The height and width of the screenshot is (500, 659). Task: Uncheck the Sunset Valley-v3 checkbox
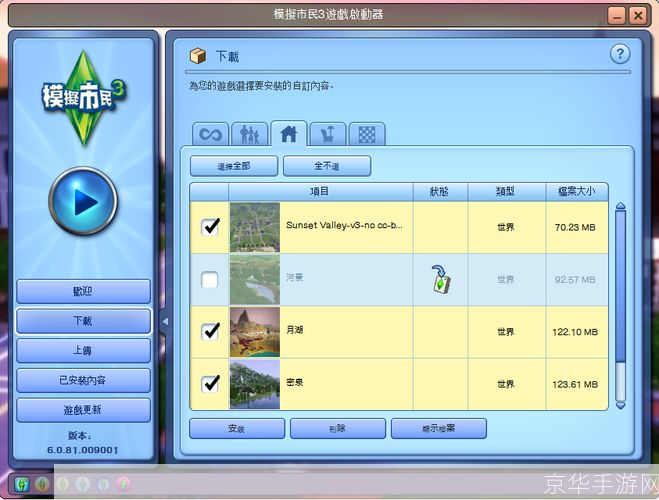coord(210,227)
